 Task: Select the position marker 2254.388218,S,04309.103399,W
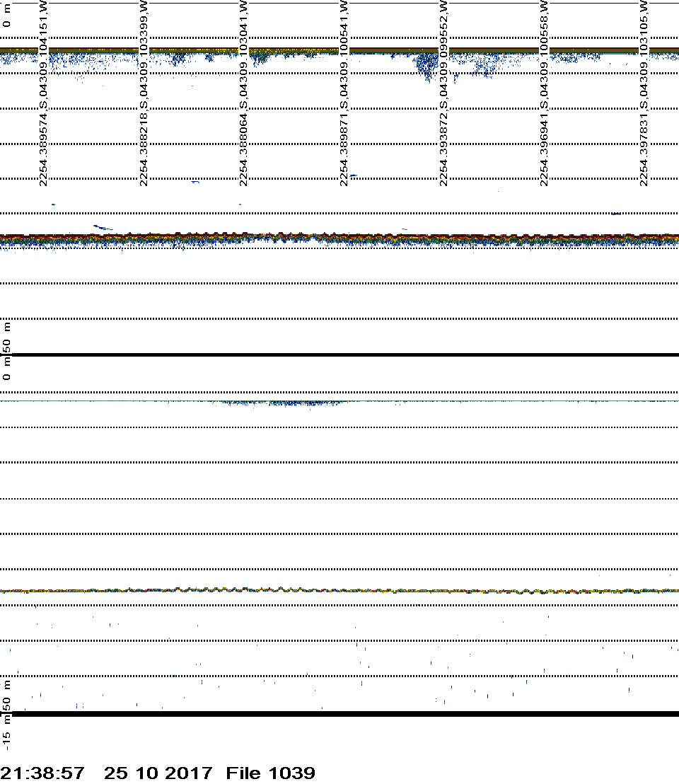pos(143,93)
